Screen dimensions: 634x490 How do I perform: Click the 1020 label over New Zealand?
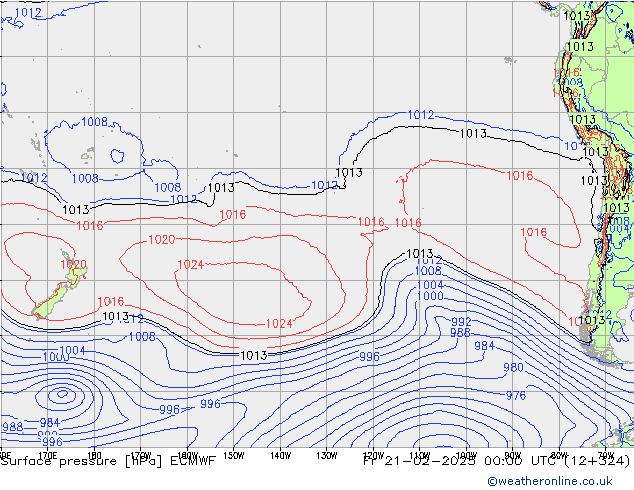tap(74, 265)
